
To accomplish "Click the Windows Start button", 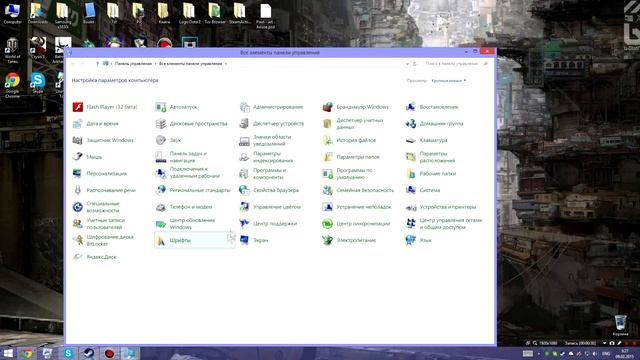I will [8, 353].
